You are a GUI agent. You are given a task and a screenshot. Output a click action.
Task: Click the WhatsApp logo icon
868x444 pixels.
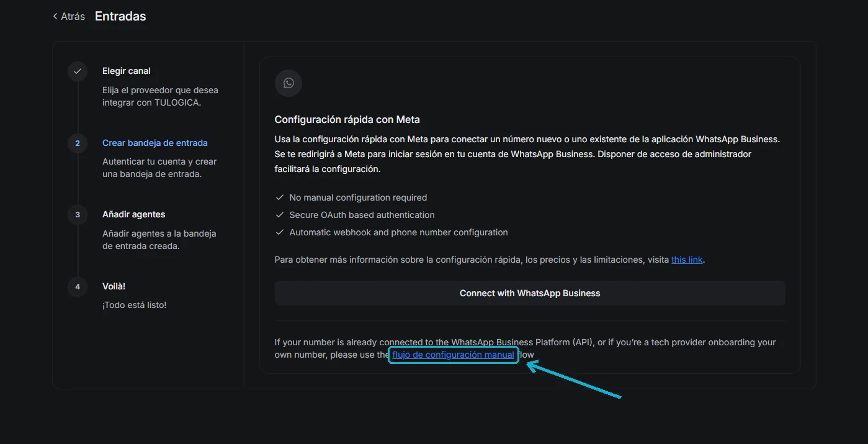pyautogui.click(x=289, y=83)
